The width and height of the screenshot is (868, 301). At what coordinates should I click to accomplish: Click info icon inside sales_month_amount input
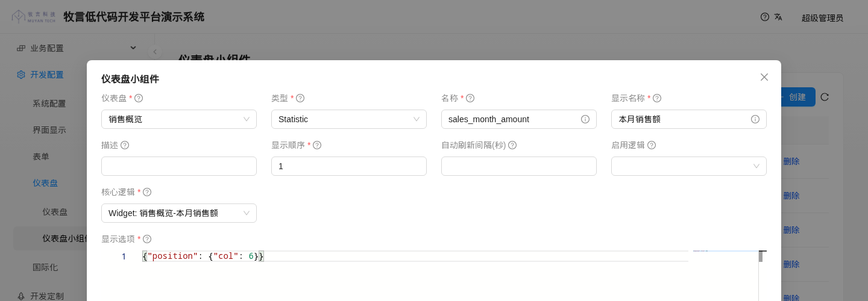(585, 119)
